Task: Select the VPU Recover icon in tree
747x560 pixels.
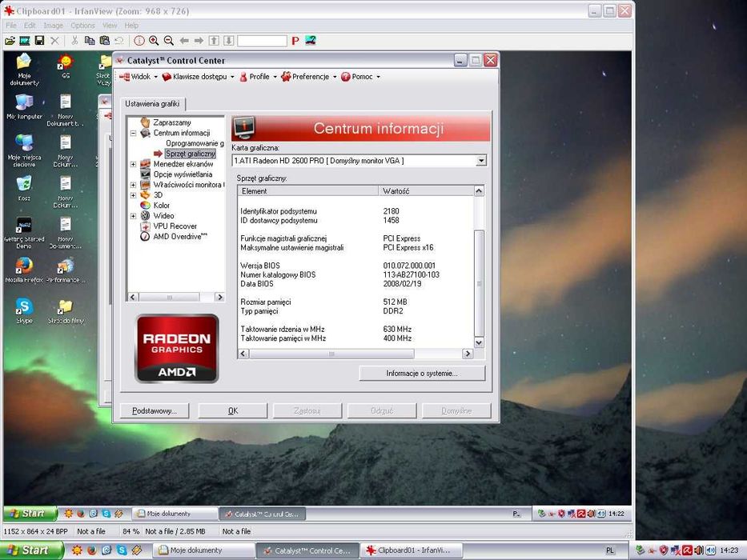Action: click(145, 226)
